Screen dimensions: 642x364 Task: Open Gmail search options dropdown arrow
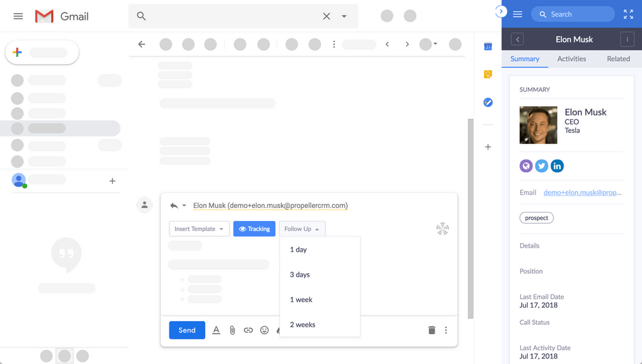344,16
